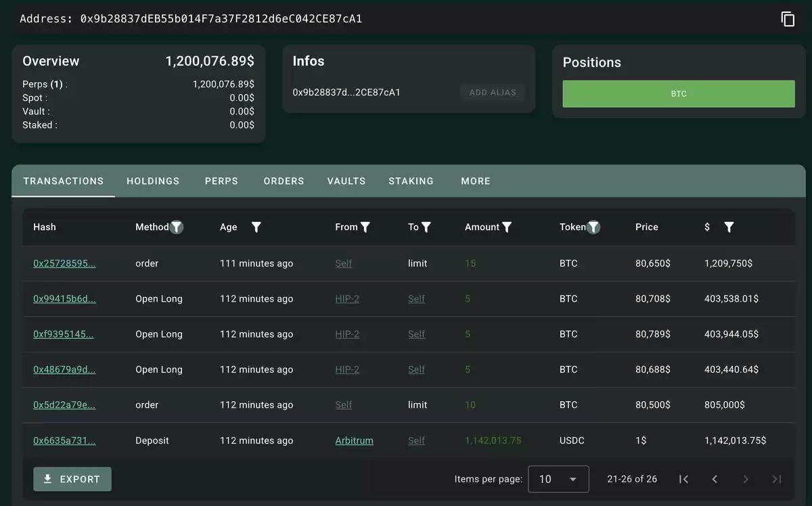Switch to the Orders tab
This screenshot has height=506, width=812.
tap(284, 181)
